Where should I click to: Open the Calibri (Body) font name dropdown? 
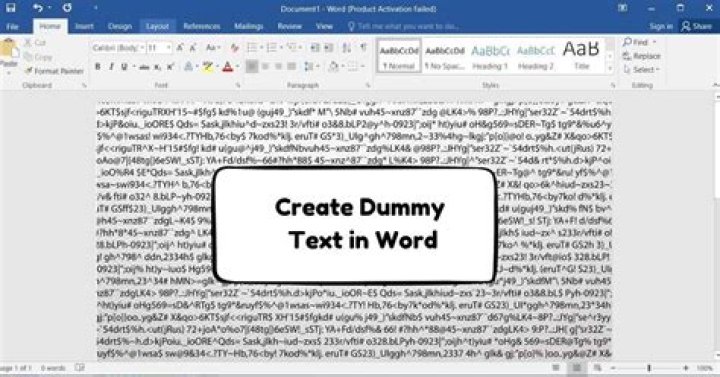pos(142,48)
